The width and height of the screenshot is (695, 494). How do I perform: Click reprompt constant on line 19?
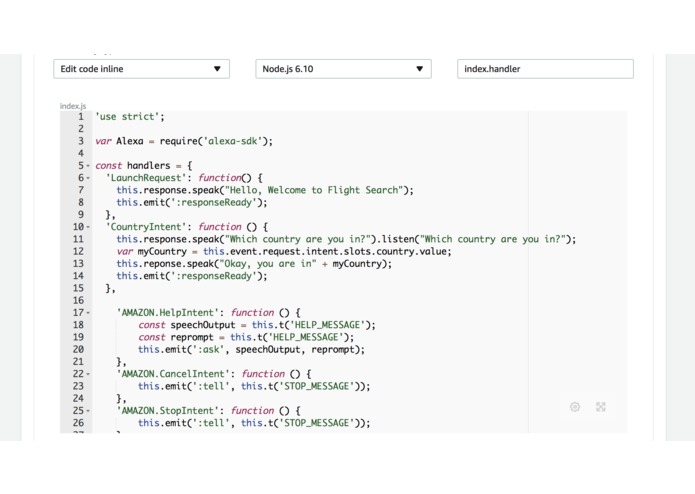[192, 337]
